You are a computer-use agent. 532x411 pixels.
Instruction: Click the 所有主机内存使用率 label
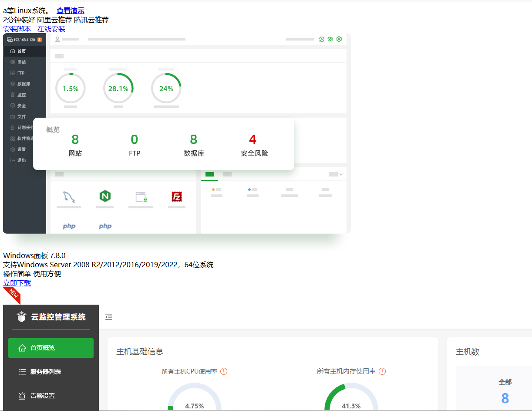346,371
